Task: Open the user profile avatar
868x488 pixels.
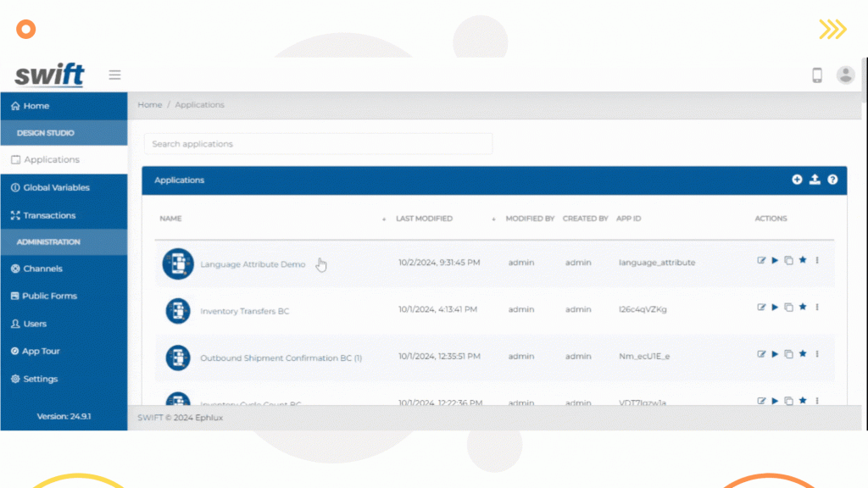Action: (x=845, y=75)
